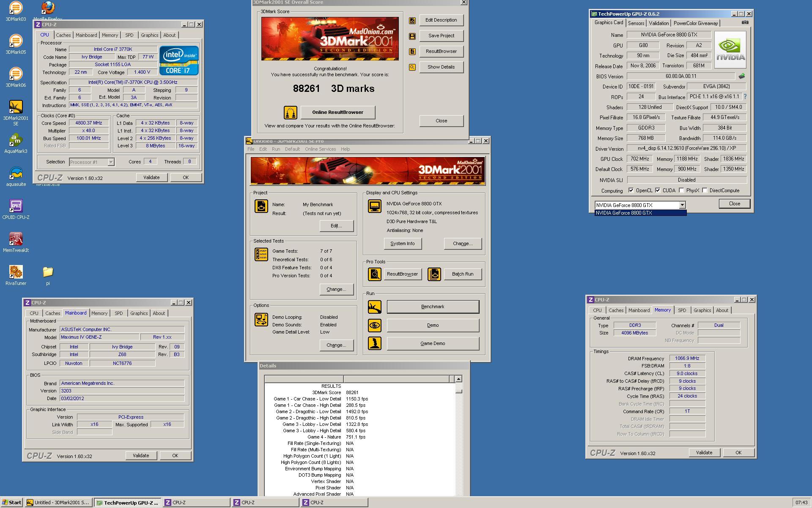Screen dimensions: 812x508
Task: Open the Validation tab in GPU-Z
Action: click(658, 23)
